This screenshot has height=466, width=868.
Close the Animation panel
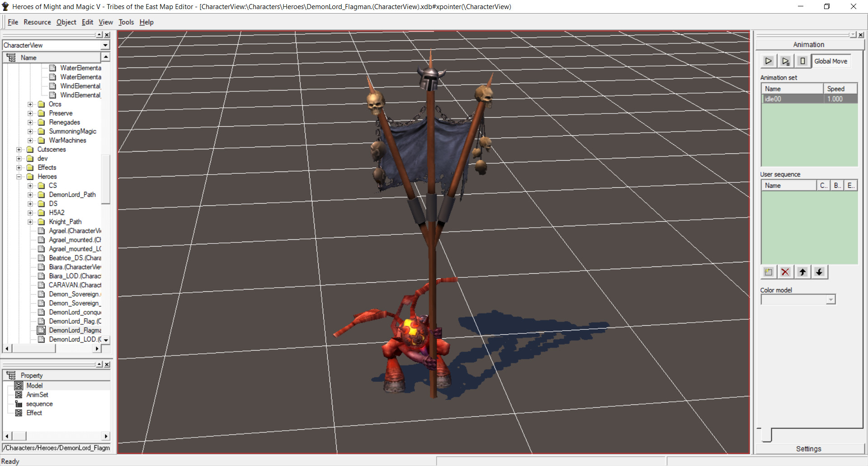point(861,35)
